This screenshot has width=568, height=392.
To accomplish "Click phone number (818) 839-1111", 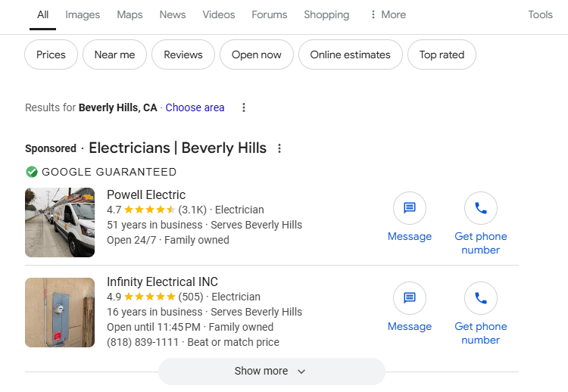I will (142, 342).
